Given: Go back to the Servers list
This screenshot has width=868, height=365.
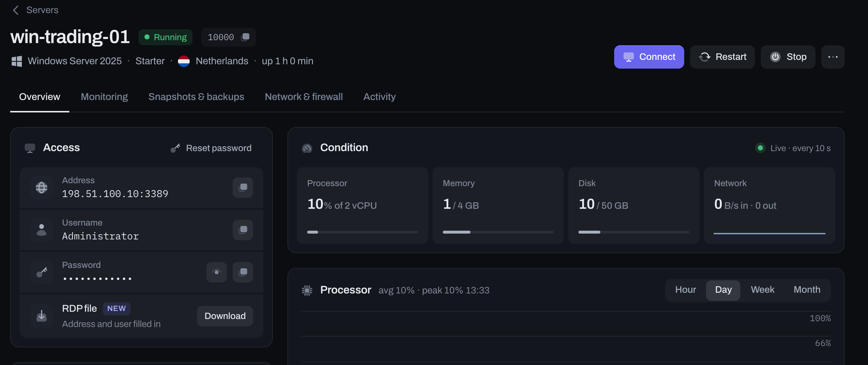Looking at the screenshot, I should coord(35,10).
